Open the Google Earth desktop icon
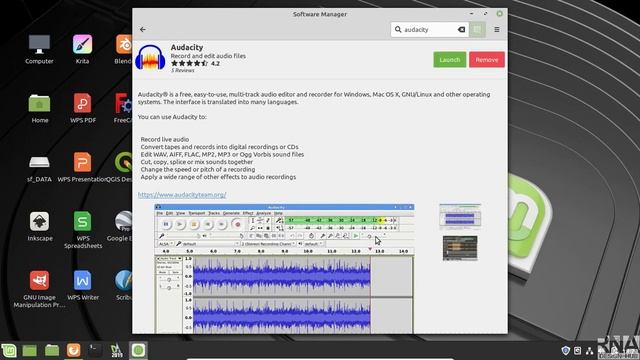The height and width of the screenshot is (360, 640). click(x=121, y=226)
